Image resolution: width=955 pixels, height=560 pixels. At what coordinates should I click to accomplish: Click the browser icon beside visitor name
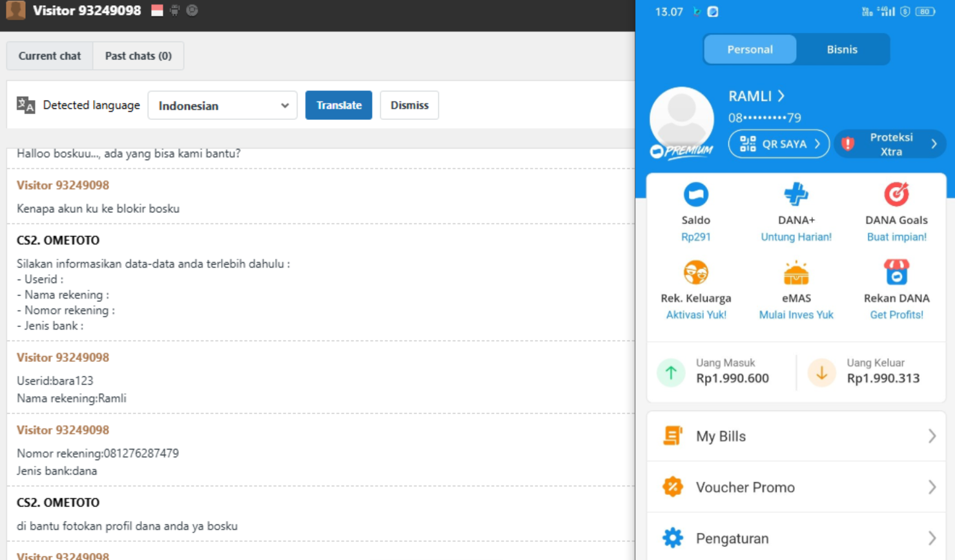coord(192,10)
